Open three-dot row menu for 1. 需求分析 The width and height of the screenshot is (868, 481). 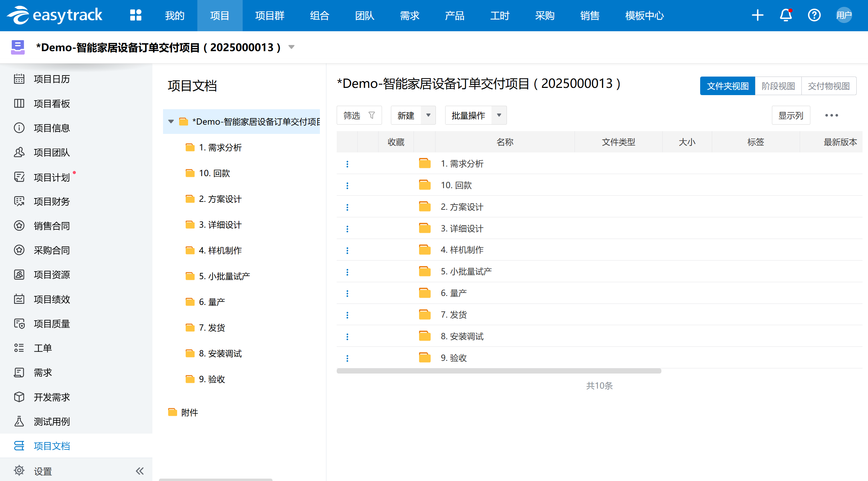[x=347, y=164]
